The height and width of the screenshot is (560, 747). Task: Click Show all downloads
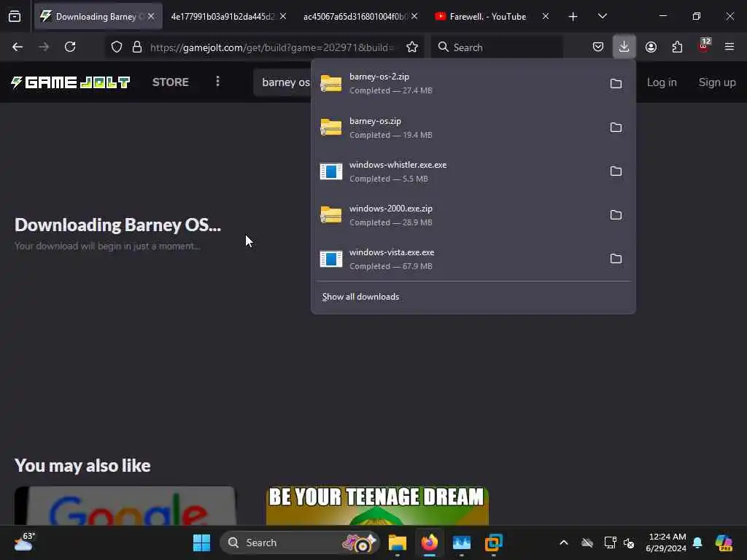[360, 297]
